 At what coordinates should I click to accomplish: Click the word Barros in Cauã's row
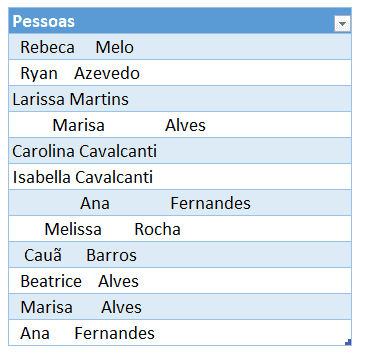(x=112, y=255)
